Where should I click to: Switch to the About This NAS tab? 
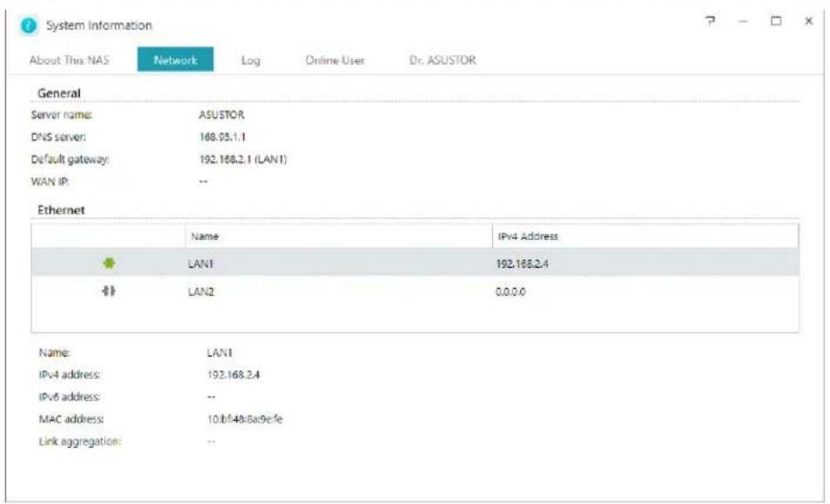coord(69,59)
